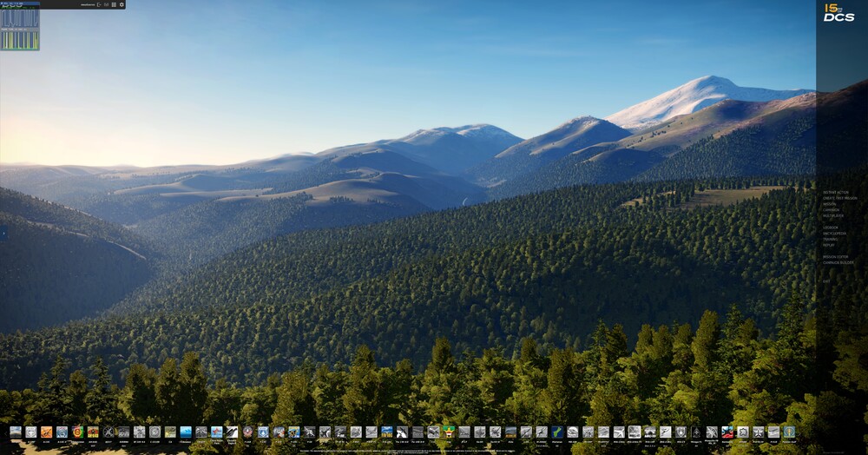Open Instant Action from the main menu
Viewport: 868px width, 455px height.
(836, 193)
